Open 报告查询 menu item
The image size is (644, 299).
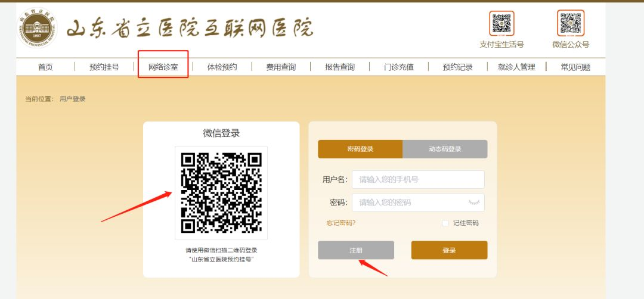coord(340,67)
